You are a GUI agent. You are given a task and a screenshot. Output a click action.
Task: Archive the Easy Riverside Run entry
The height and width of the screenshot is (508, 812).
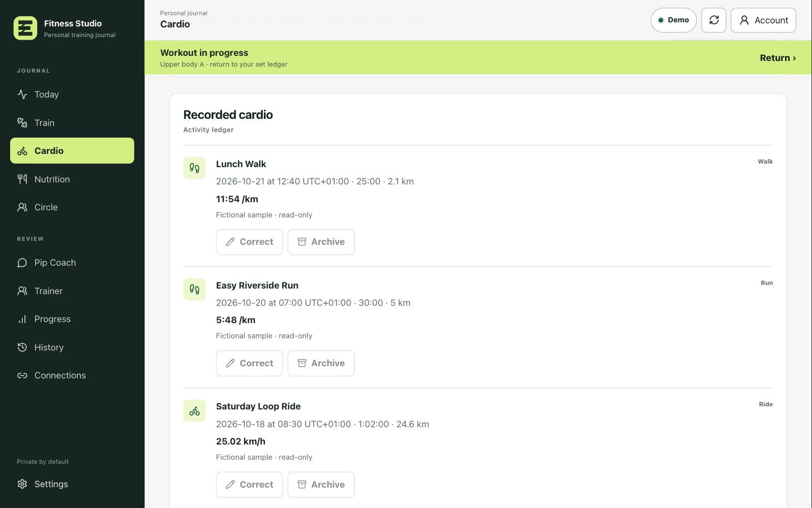coord(321,363)
